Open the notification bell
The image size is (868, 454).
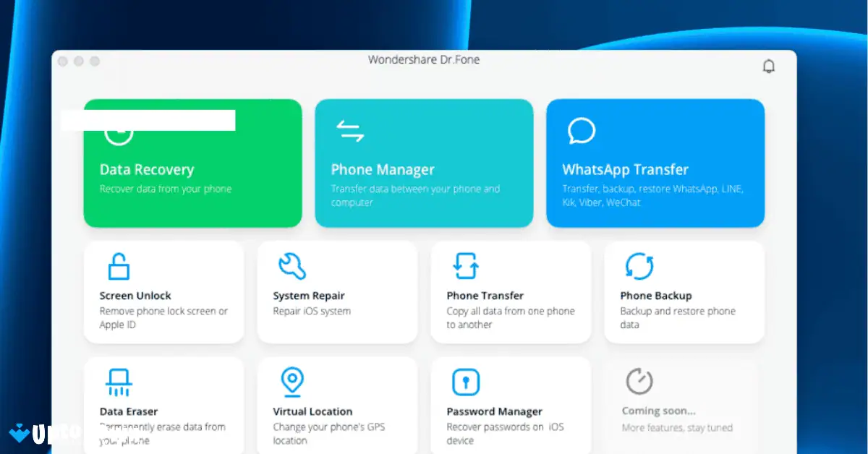[769, 65]
